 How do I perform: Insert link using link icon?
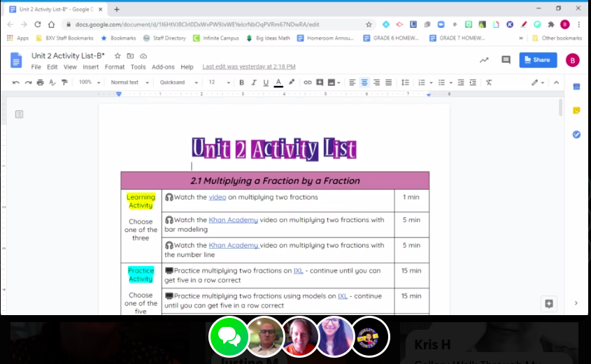308,82
